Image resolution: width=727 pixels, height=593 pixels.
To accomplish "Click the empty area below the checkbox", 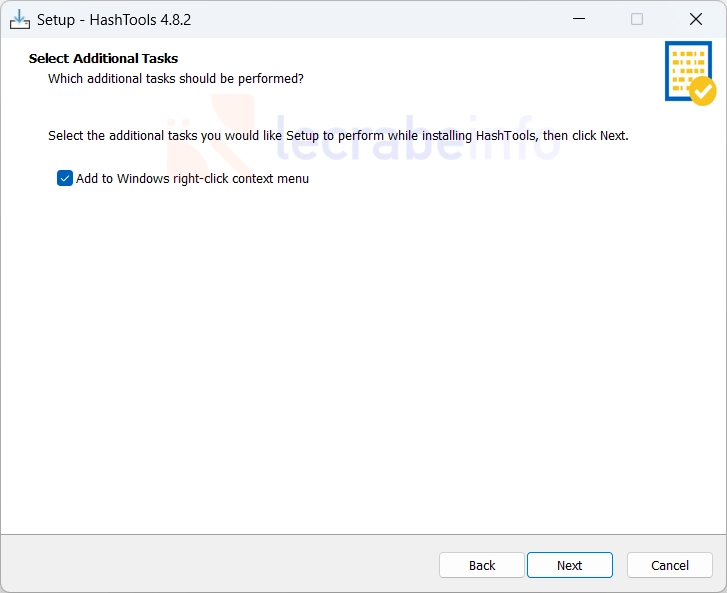I will click(x=362, y=362).
